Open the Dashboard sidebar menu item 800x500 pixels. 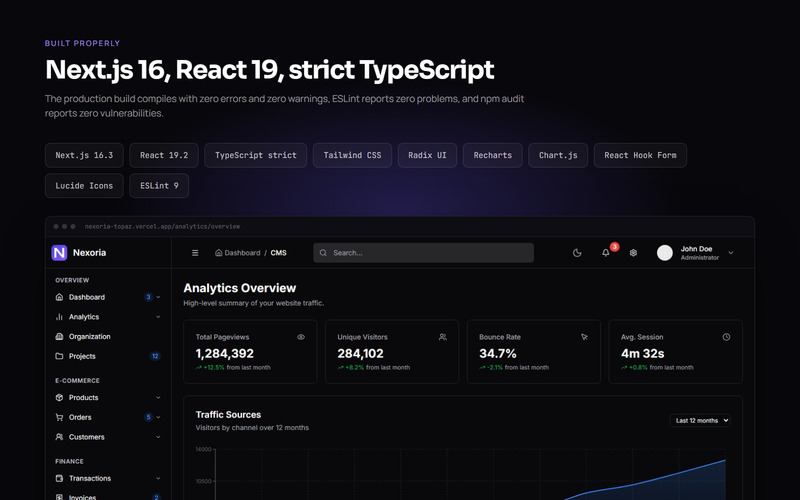(x=108, y=297)
